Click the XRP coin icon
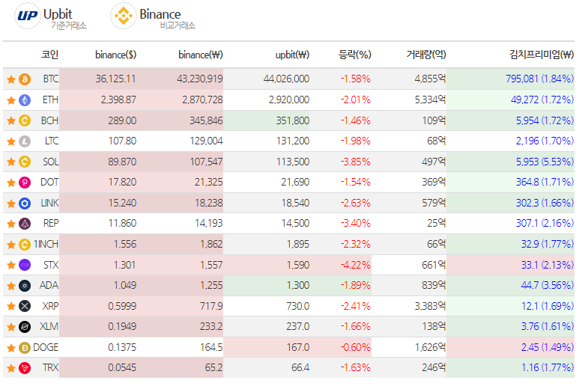The width and height of the screenshot is (582, 392). tap(25, 306)
